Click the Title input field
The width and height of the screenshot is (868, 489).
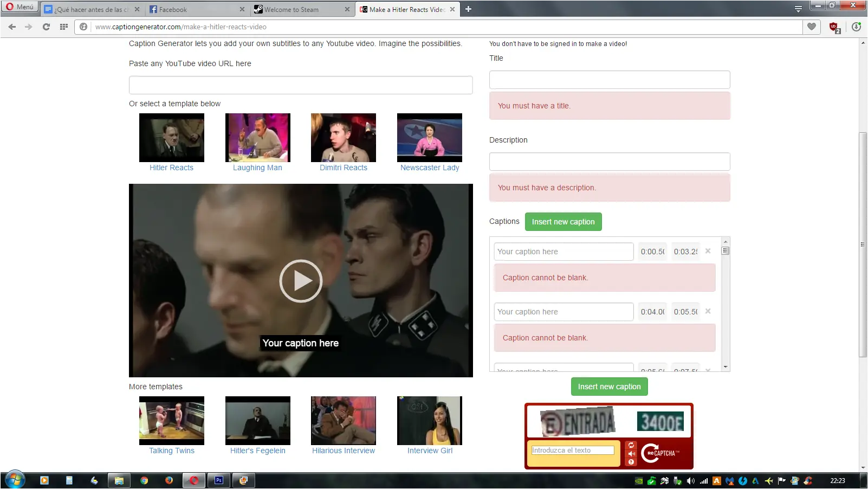[610, 80]
